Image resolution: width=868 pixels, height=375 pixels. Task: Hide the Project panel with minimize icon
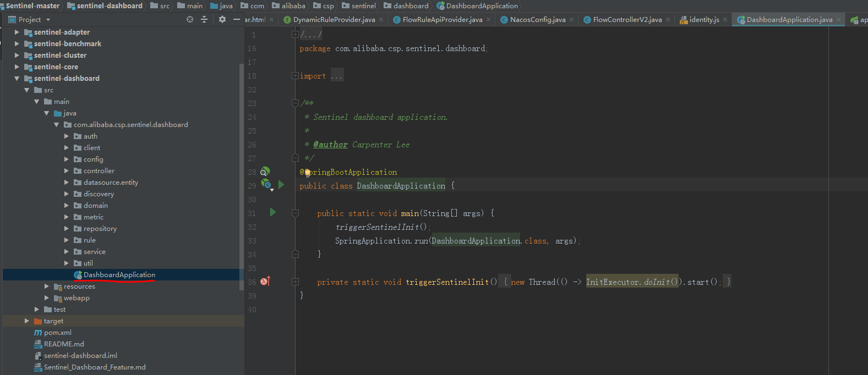(x=237, y=19)
